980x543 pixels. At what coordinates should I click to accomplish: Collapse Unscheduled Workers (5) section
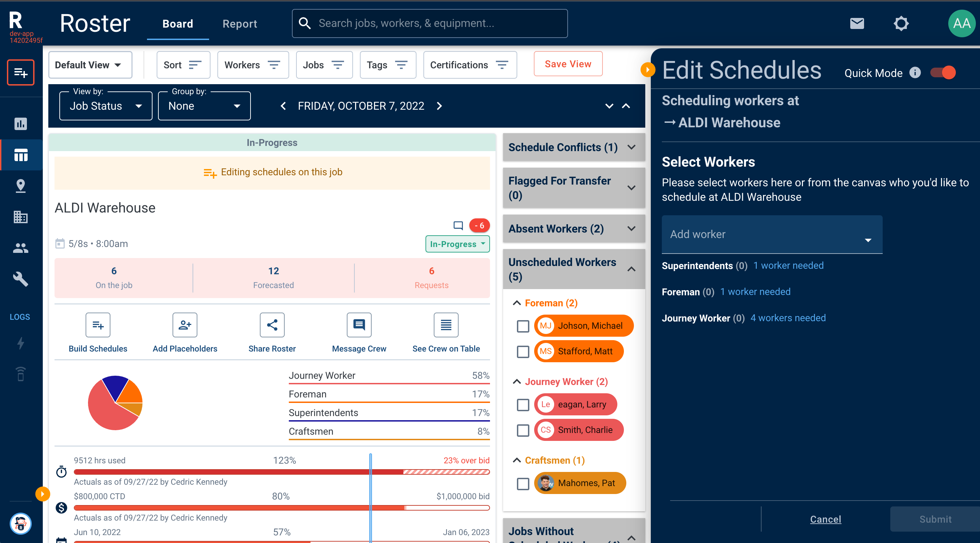(574, 269)
